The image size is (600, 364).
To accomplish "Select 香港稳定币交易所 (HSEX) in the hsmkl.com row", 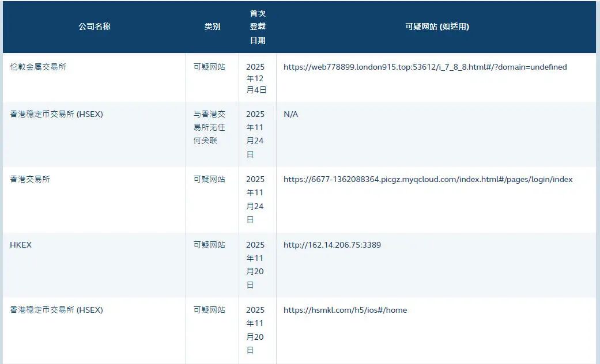I will point(56,310).
